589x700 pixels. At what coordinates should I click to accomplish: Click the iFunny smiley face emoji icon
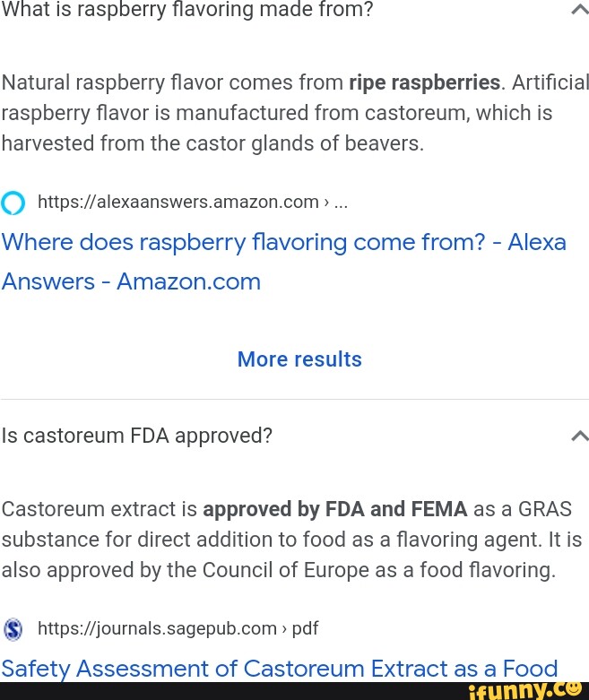click(575, 687)
